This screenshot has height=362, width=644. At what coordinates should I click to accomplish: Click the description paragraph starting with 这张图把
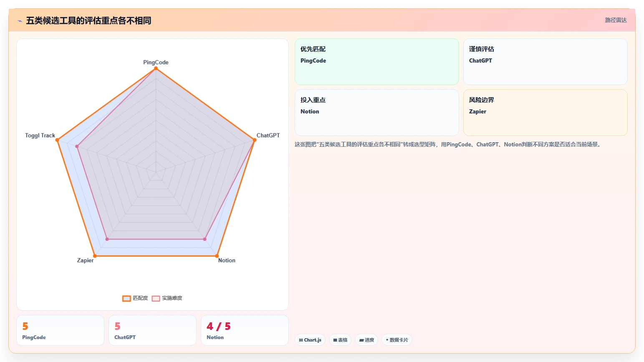click(x=448, y=144)
